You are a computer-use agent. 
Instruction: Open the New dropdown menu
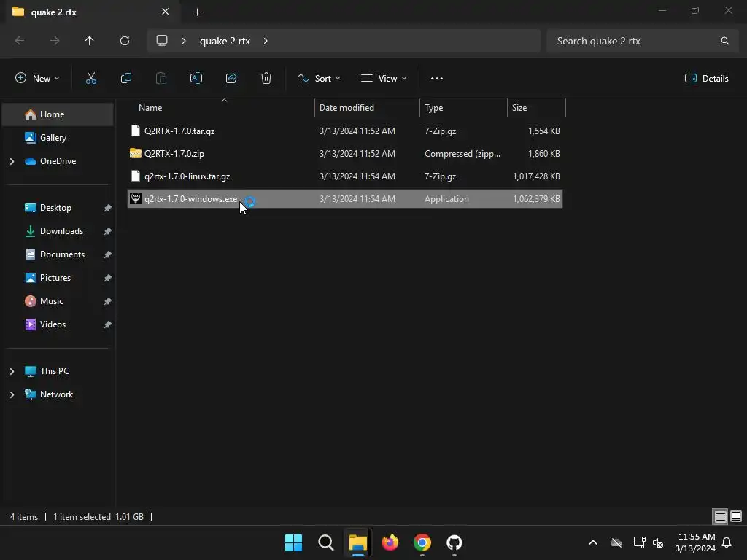coord(37,79)
